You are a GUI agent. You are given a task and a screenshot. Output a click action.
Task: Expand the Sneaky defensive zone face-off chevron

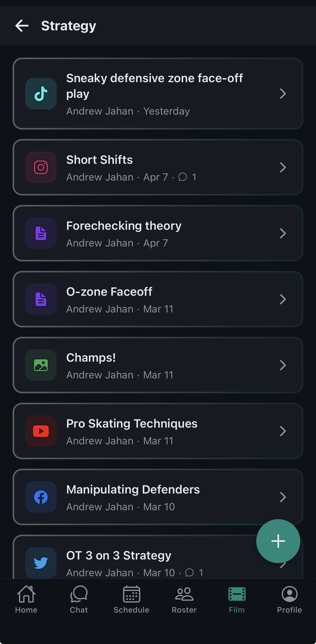[x=282, y=94]
